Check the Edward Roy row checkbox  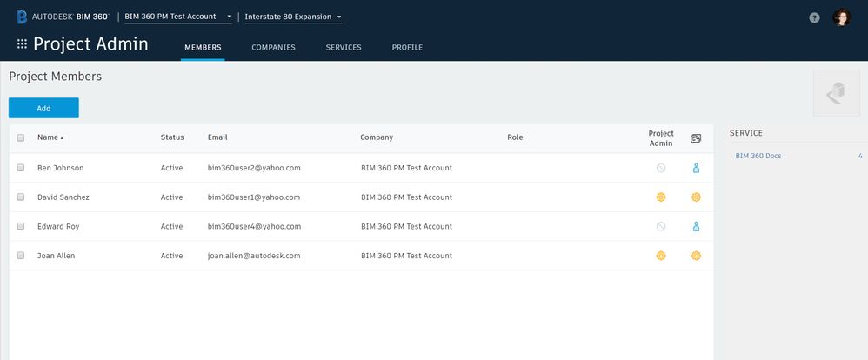21,227
